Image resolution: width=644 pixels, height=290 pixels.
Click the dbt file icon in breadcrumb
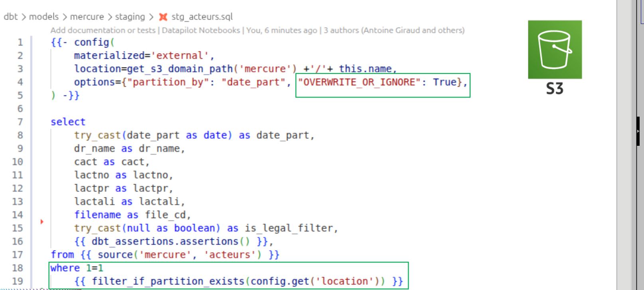[x=163, y=17]
